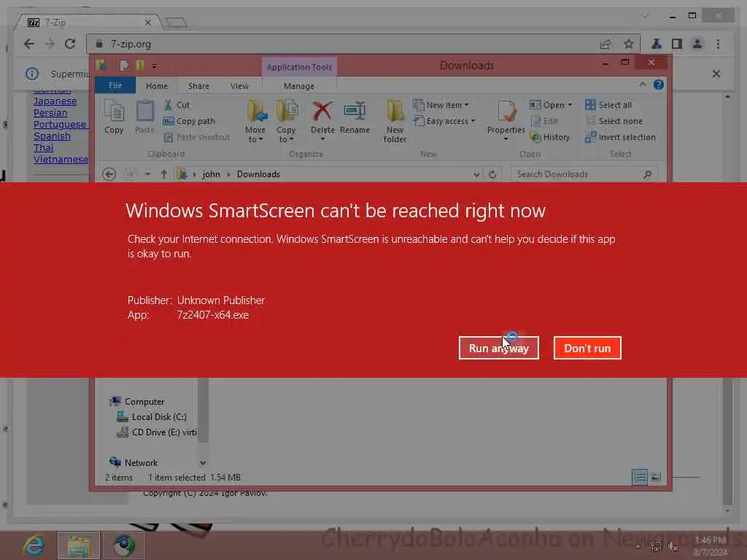Viewport: 747px width, 560px height.
Task: Click Invert selection in ribbon
Action: [x=620, y=137]
